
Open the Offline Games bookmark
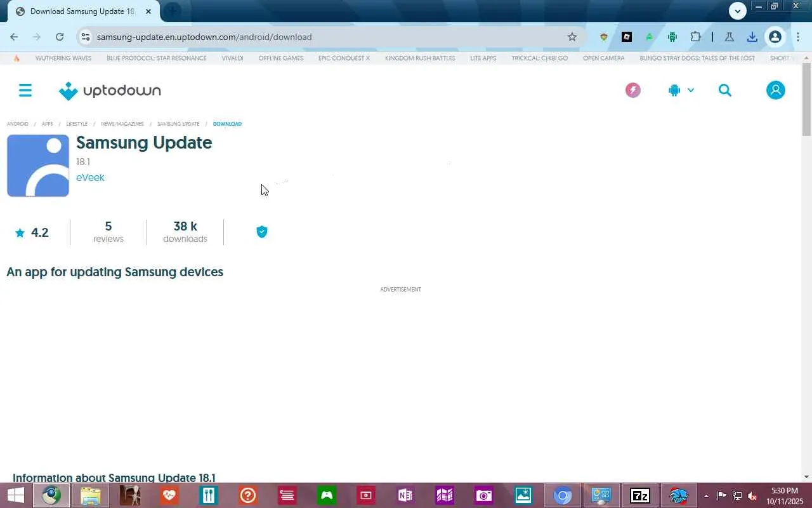(281, 58)
